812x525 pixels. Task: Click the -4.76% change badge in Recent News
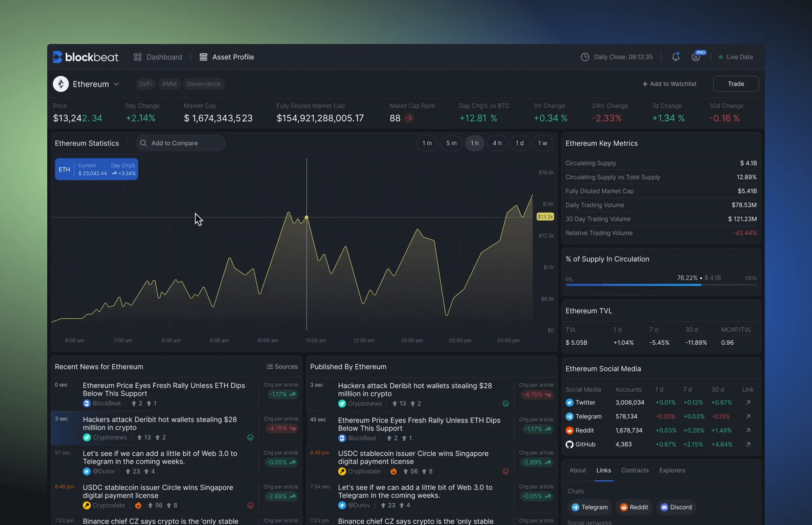pyautogui.click(x=281, y=429)
